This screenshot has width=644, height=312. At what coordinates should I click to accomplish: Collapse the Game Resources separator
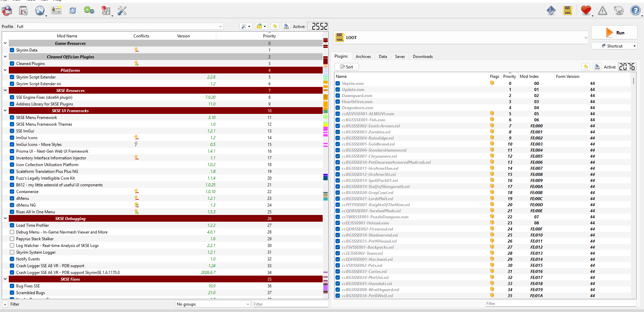click(x=5, y=43)
